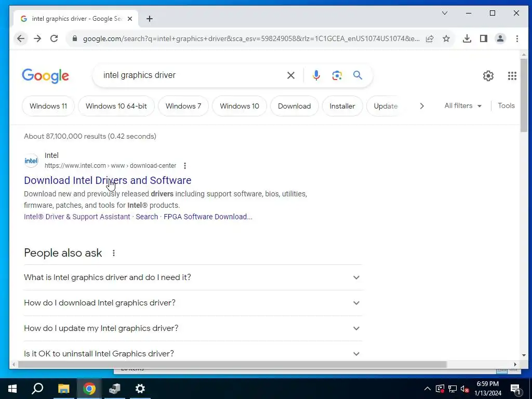Screen dimensions: 532x399
Task: Click the scroll down arrow
Action: point(524,355)
